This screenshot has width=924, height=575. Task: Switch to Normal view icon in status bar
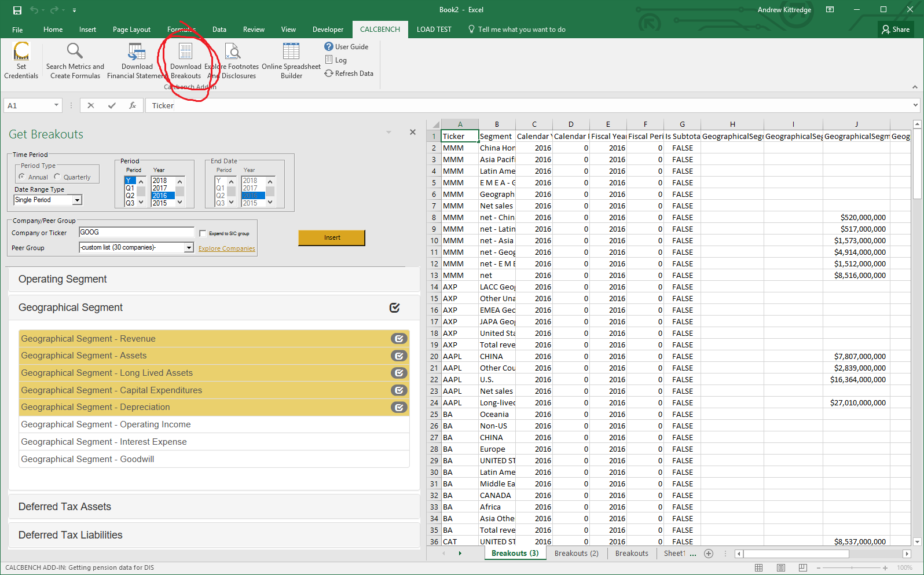(x=759, y=568)
